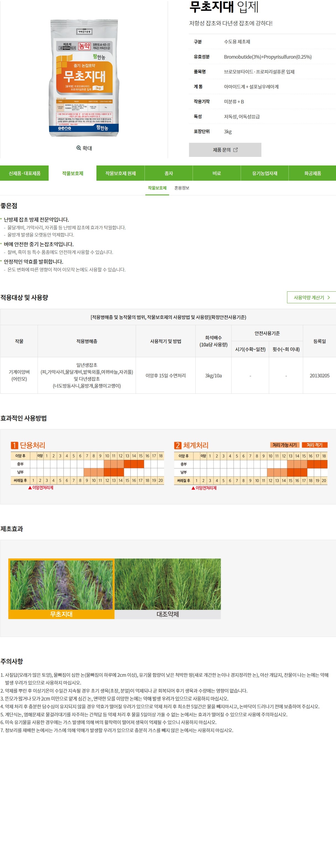Open the 작물보호제 원제 tab
This screenshot has width=336, height=868.
[x=121, y=173]
